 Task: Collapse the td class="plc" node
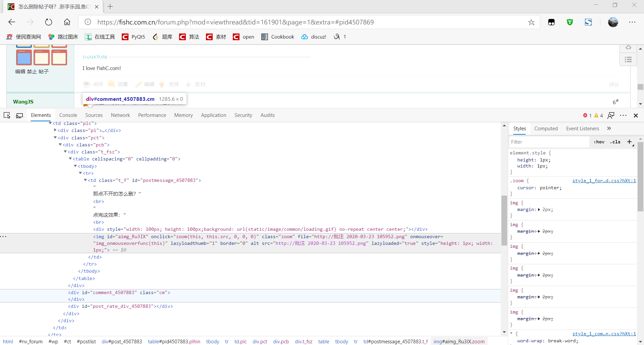[x=50, y=123]
